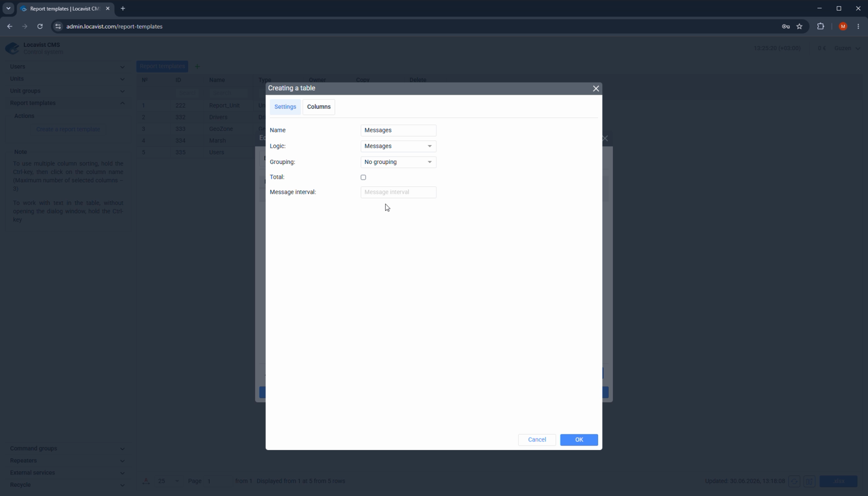Viewport: 868px width, 496px height.
Task: Close the Creating a table dialog
Action: (x=596, y=89)
